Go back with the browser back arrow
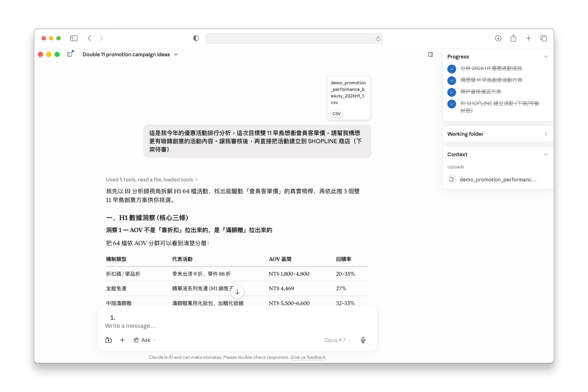 coord(89,38)
